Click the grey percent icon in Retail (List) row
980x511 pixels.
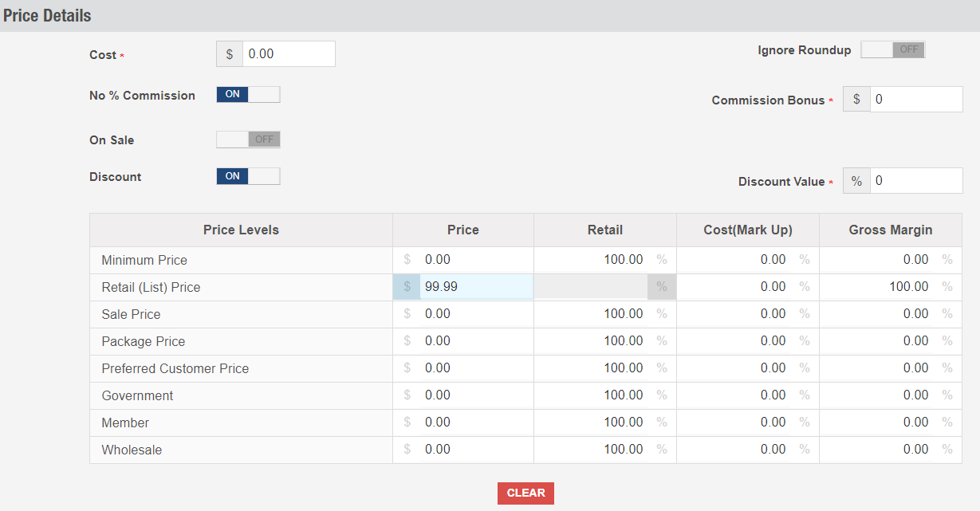coord(662,287)
